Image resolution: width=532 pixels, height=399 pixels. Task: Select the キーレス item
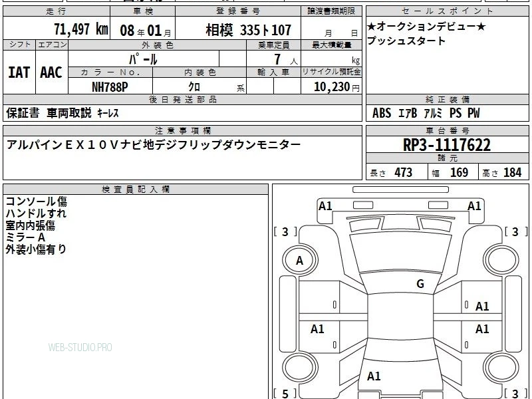(108, 113)
